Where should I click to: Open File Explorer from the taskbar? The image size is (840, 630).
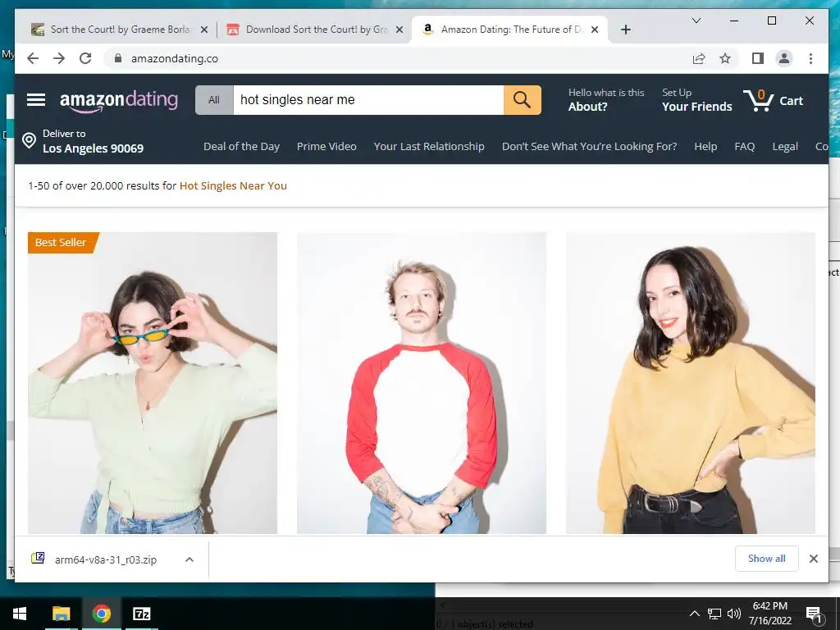[61, 614]
